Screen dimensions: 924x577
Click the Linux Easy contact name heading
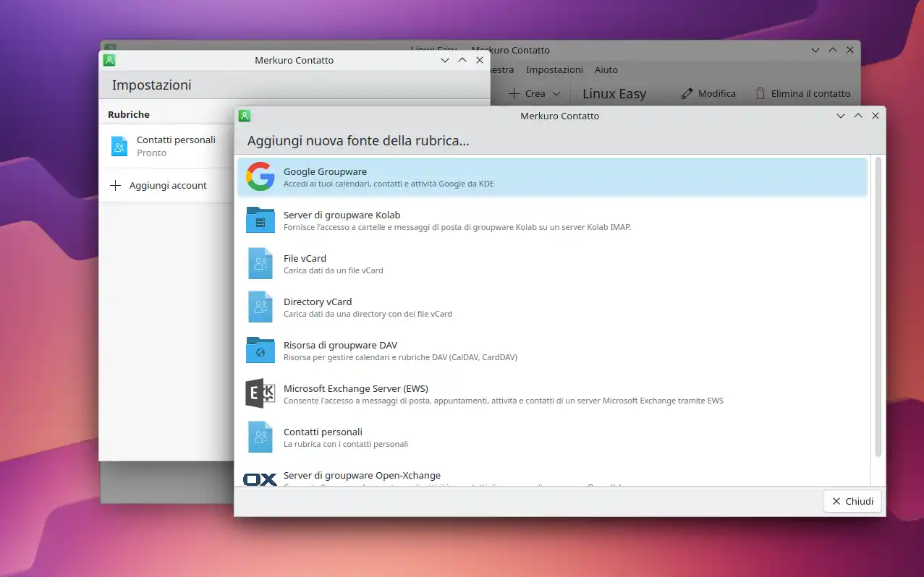click(614, 93)
